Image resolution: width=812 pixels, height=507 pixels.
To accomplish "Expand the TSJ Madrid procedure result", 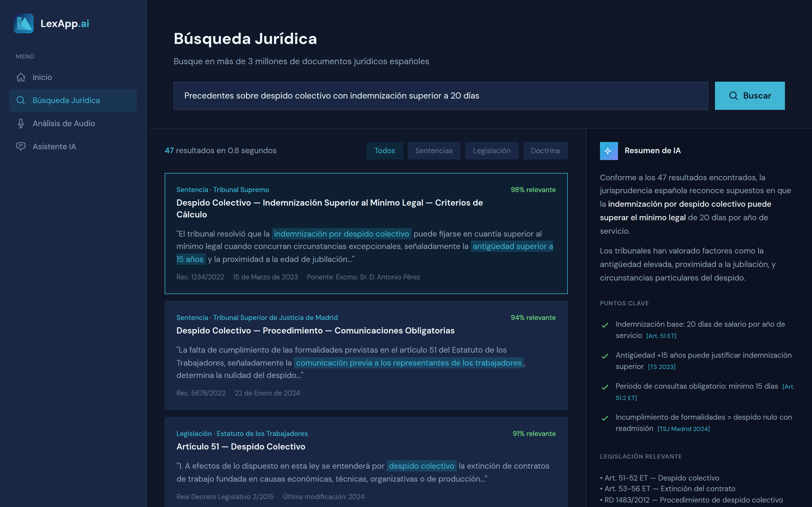I will pos(365,355).
